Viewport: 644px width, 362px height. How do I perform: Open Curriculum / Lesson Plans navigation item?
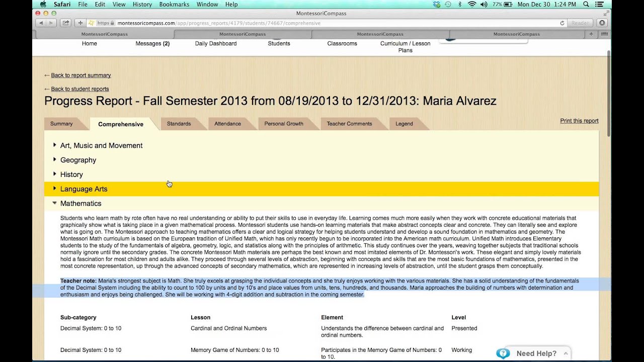click(x=406, y=47)
